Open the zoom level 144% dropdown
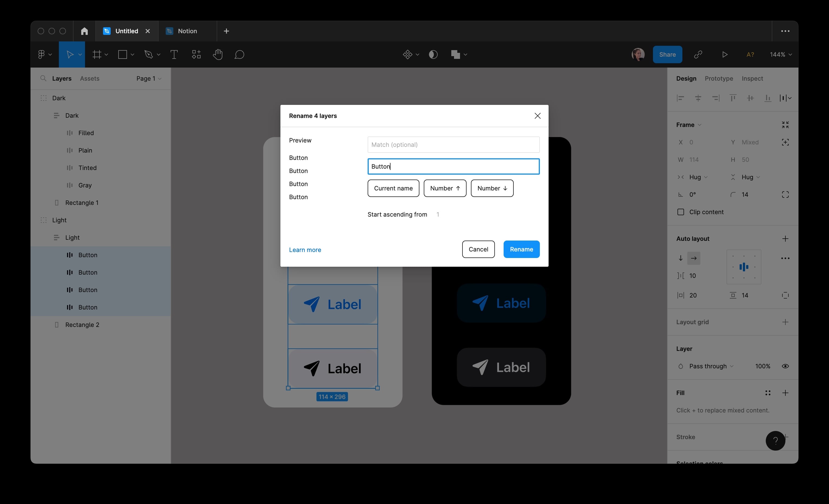This screenshot has height=504, width=829. (x=780, y=54)
